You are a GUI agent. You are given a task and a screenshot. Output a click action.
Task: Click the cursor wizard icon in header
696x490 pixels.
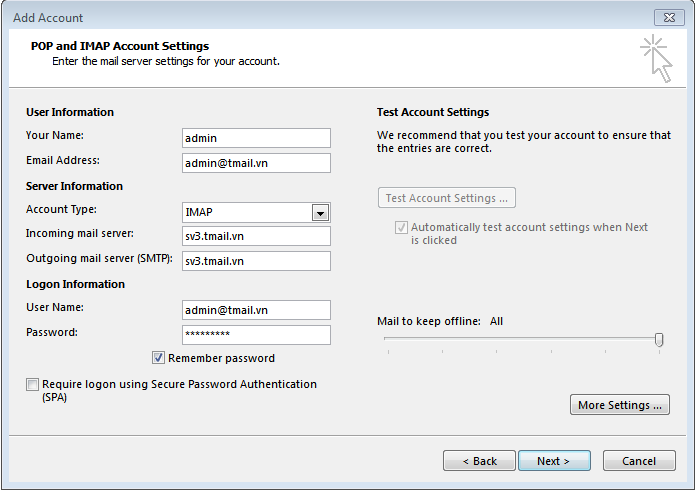pyautogui.click(x=656, y=57)
